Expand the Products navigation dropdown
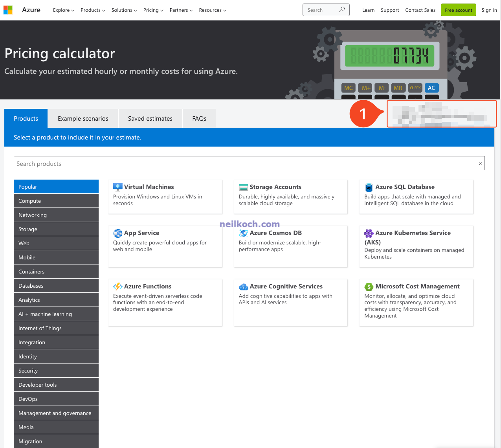The image size is (501, 448). (93, 10)
